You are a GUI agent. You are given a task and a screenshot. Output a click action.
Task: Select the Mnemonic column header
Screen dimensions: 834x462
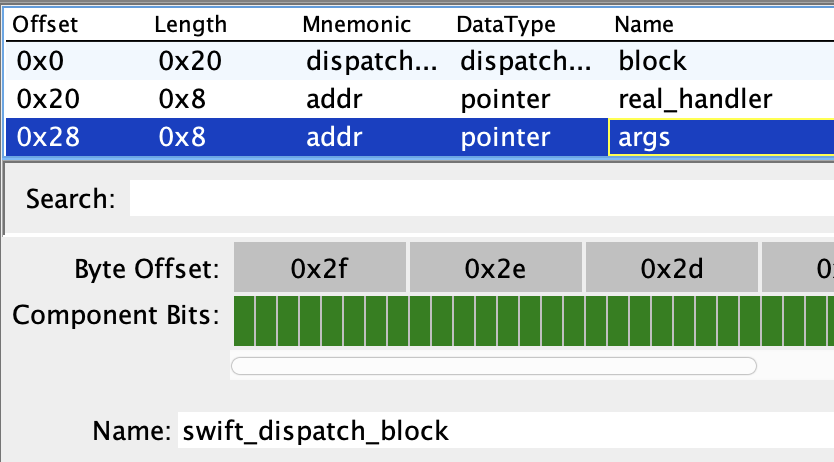(345, 24)
